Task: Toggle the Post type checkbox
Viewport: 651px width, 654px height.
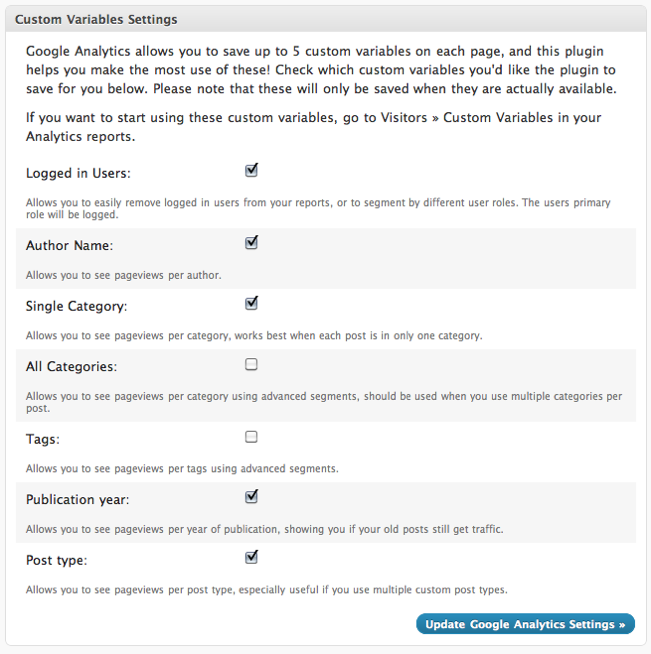Action: click(x=251, y=558)
